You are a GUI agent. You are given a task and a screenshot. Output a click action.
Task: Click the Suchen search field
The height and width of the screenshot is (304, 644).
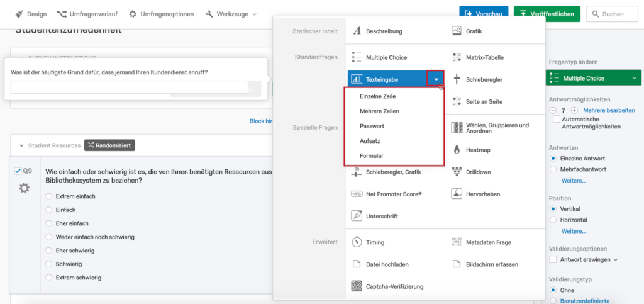pos(611,14)
